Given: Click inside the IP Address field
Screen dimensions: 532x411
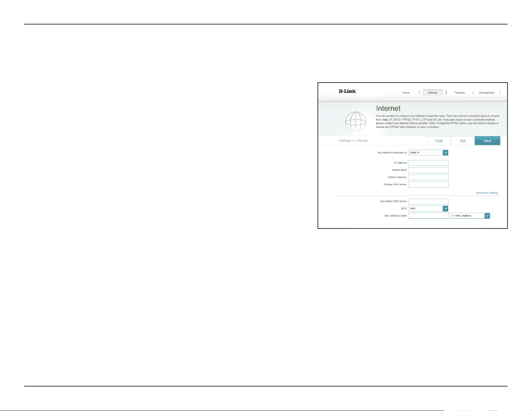Looking at the screenshot, I should [428, 163].
